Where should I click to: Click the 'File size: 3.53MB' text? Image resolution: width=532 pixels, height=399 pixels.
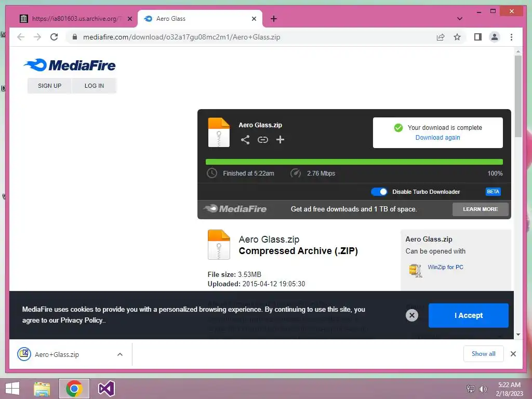234,274
